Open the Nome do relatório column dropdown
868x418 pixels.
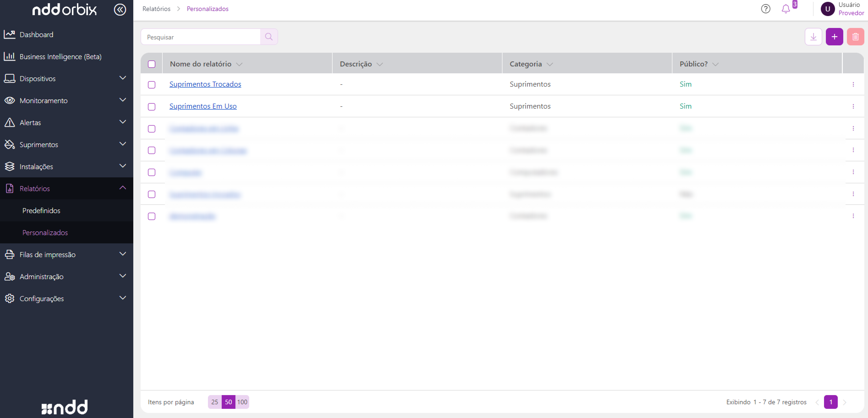click(x=239, y=64)
